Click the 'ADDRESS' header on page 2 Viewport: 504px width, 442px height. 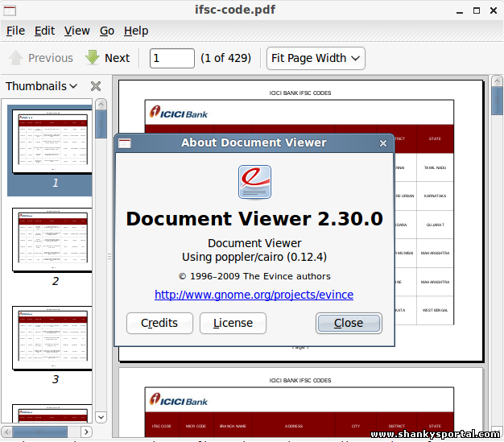294,426
